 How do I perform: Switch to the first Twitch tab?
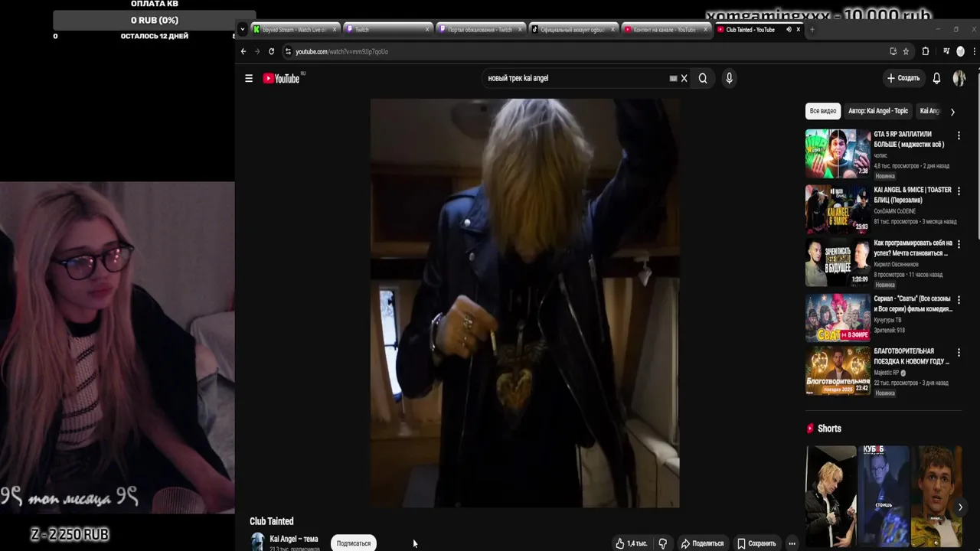(387, 30)
